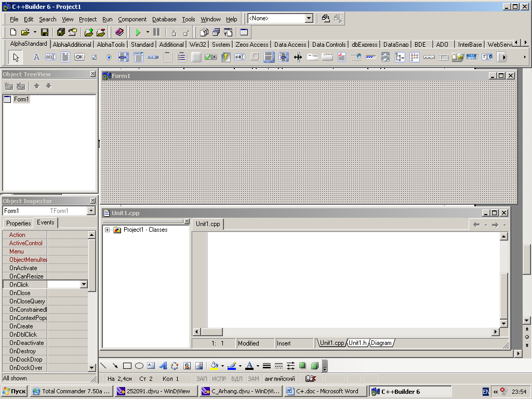
Task: Open the OnClick event dropdown arrow
Action: (x=84, y=284)
